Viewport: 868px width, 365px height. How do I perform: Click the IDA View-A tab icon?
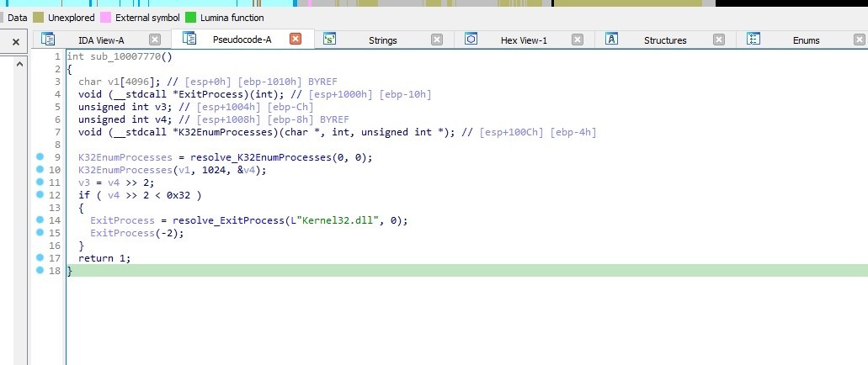coord(48,39)
